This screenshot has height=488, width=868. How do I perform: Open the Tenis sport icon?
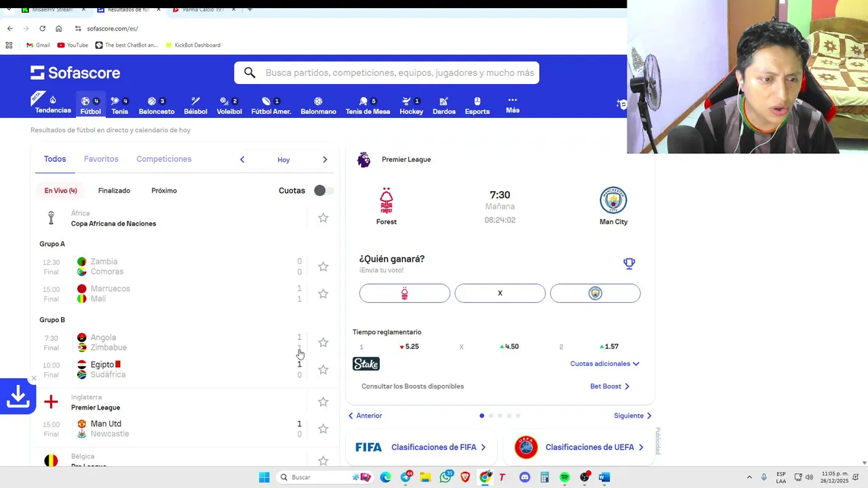119,105
